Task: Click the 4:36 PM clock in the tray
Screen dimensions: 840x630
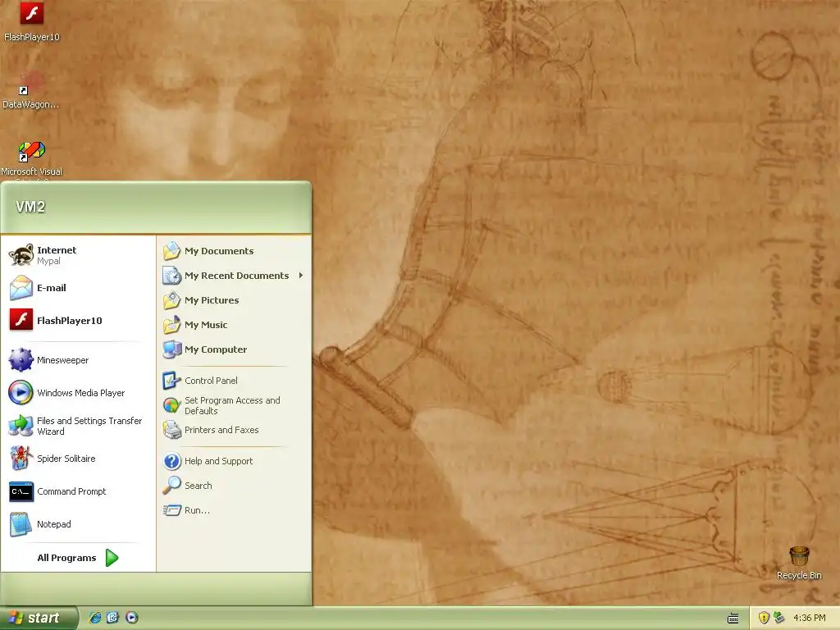Action: coord(810,618)
